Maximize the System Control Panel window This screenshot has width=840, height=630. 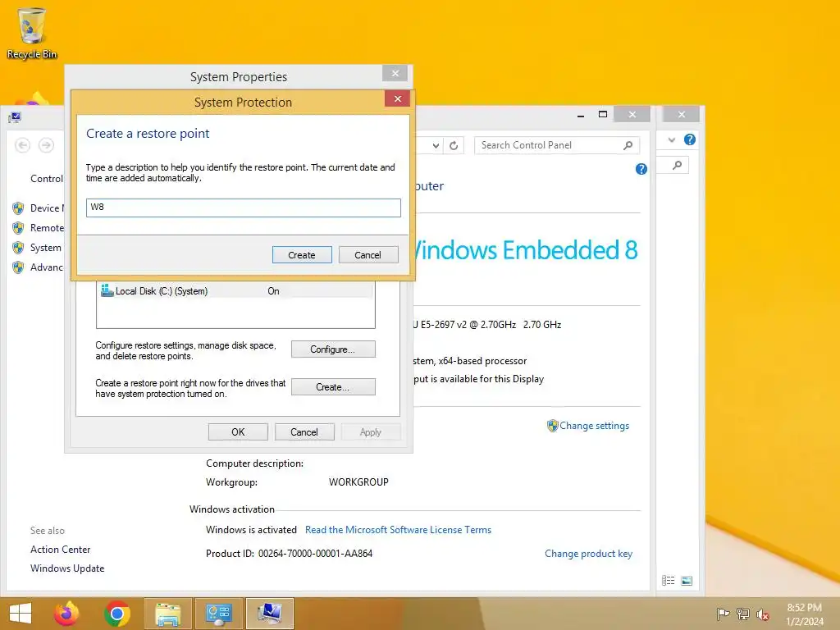[x=603, y=114]
